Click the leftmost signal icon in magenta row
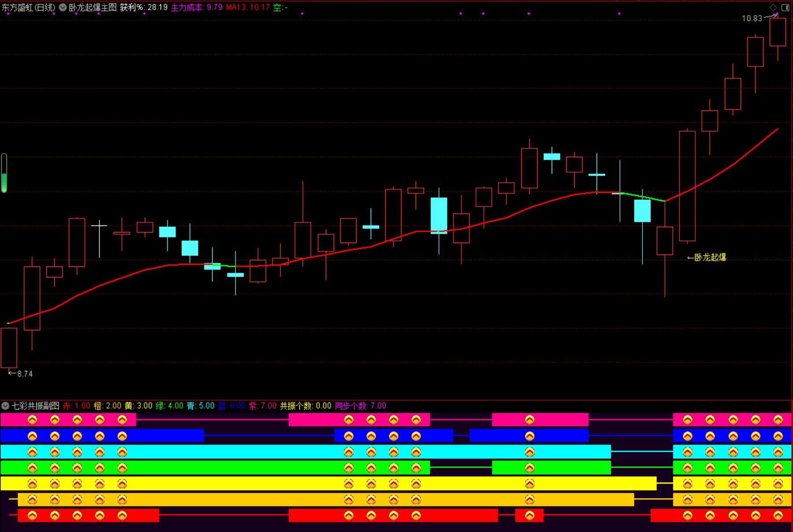The height and width of the screenshot is (532, 793). click(32, 420)
